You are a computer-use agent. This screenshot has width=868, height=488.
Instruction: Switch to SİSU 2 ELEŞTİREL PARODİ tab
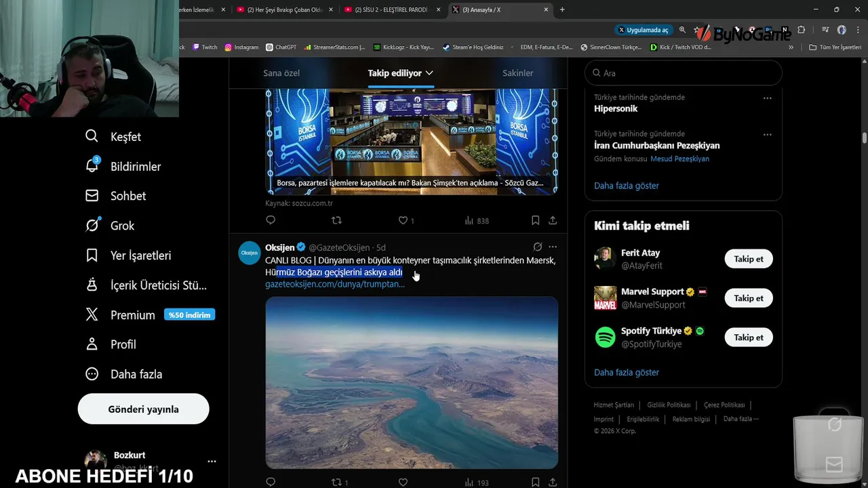pos(391,9)
